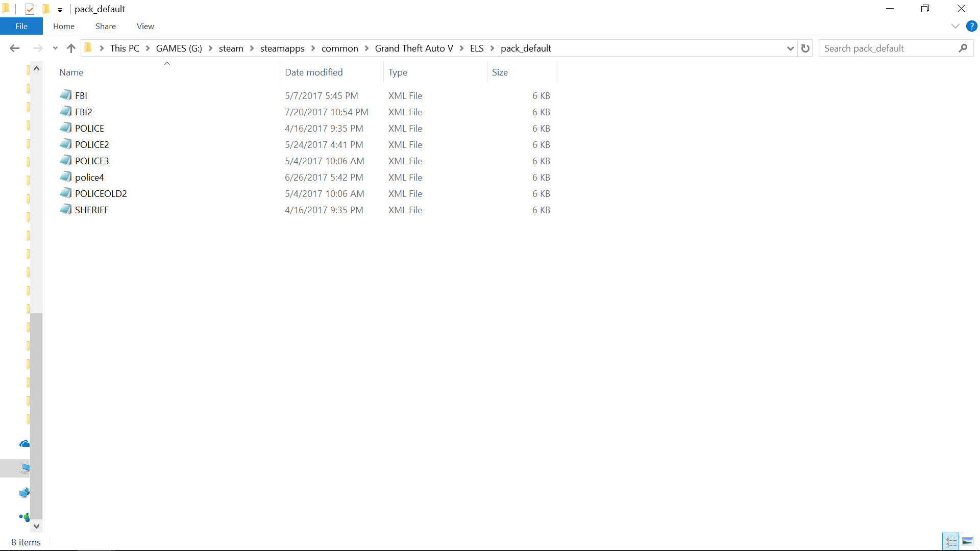Switch to details view layout
Image resolution: width=980 pixels, height=551 pixels.
click(x=951, y=541)
